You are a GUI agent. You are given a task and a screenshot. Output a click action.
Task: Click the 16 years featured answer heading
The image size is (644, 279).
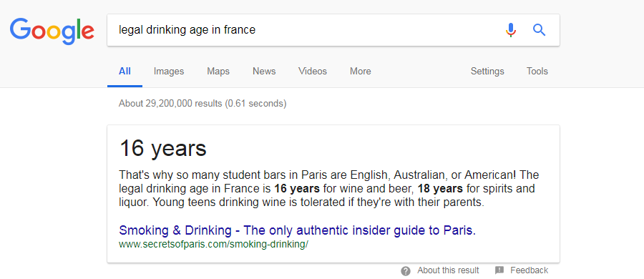pos(162,148)
